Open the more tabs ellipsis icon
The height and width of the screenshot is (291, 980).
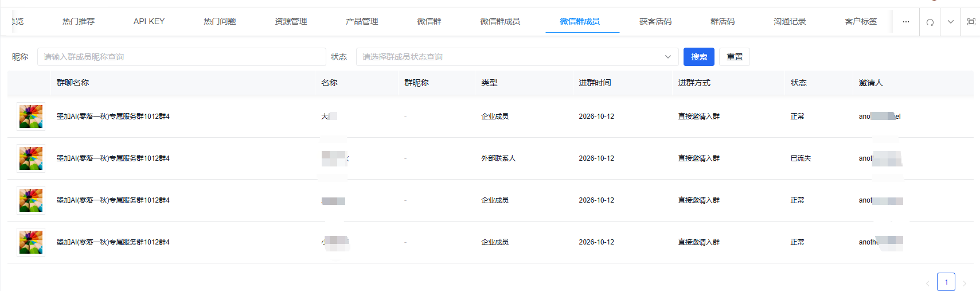[905, 22]
